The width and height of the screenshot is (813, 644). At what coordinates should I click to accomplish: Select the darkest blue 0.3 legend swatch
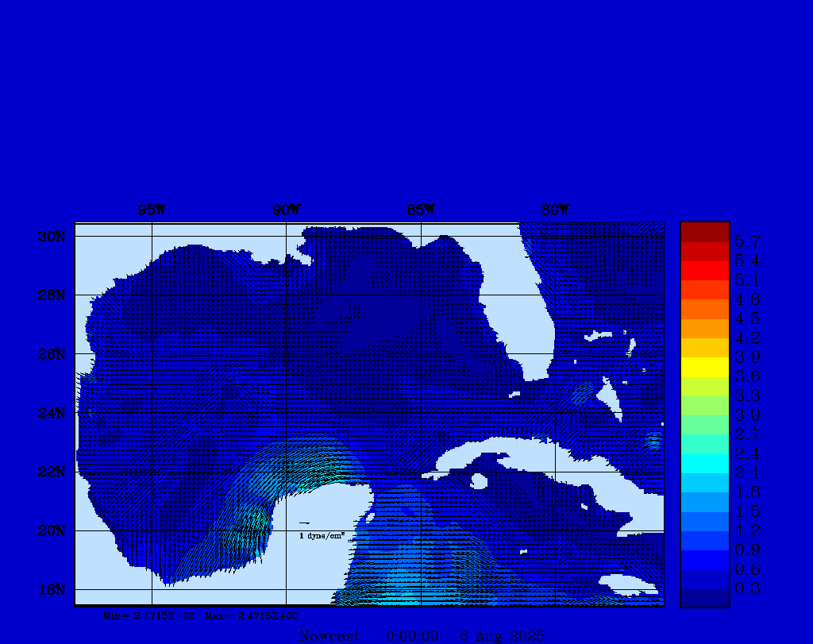point(704,597)
